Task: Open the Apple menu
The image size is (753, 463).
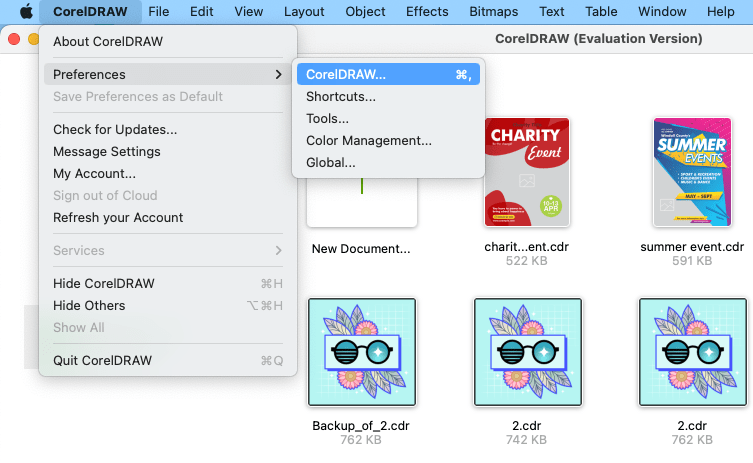Action: coord(26,12)
